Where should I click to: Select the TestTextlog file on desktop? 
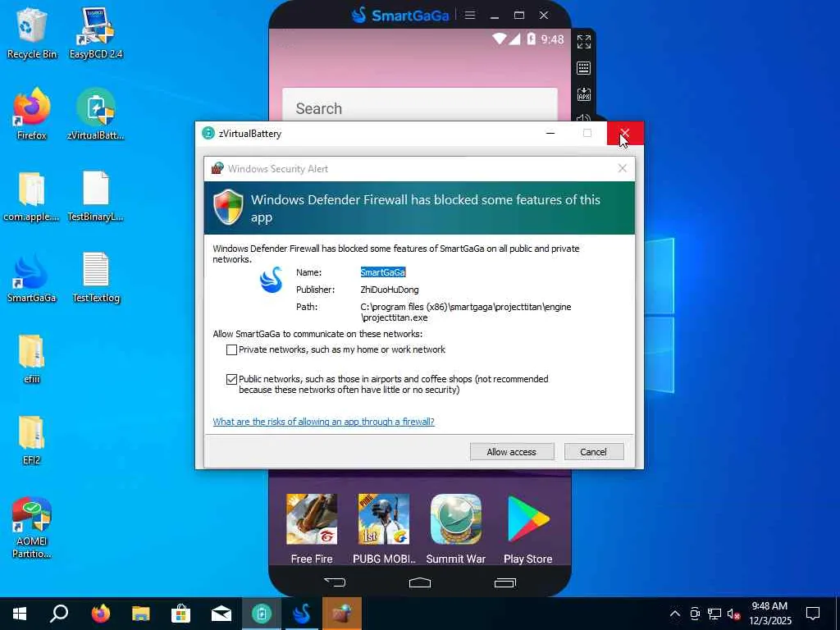pos(96,277)
